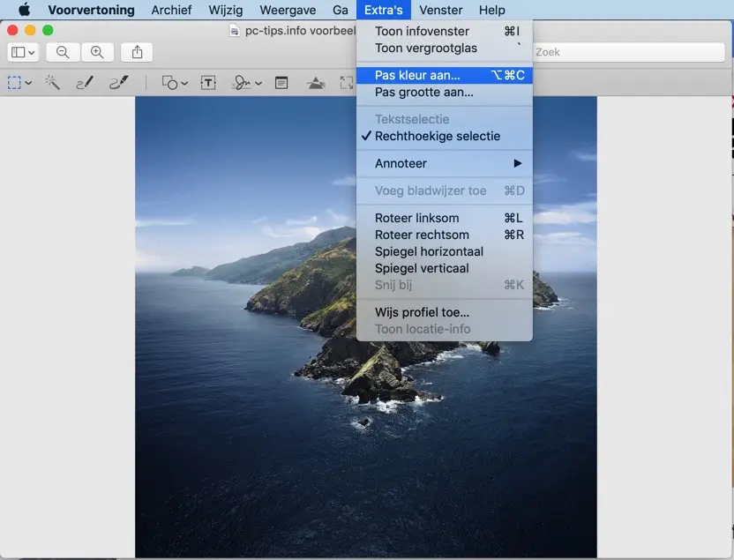
Task: Open the Apple menu
Action: coord(24,10)
